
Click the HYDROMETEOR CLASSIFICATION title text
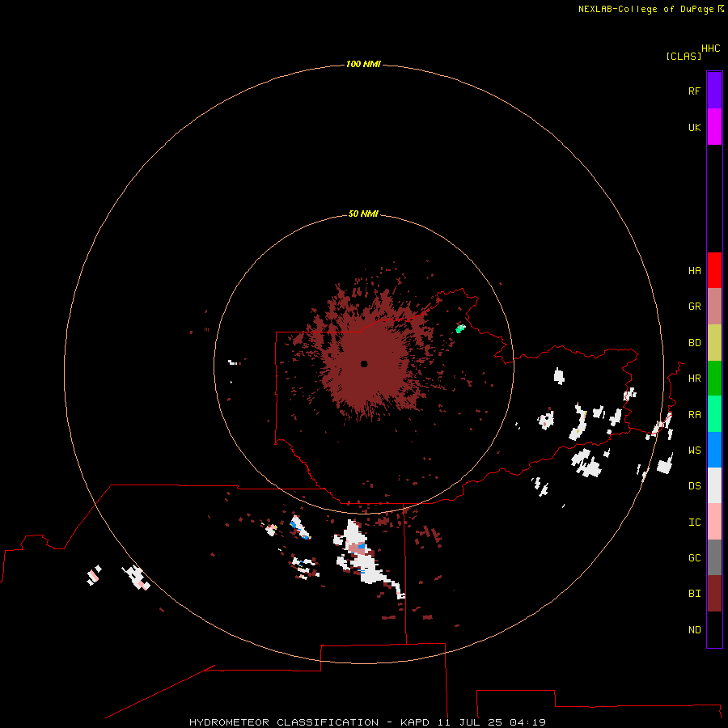click(x=284, y=722)
